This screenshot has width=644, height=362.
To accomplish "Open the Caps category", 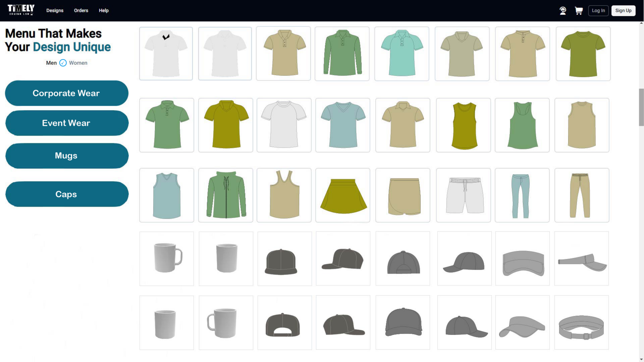I will 66,194.
